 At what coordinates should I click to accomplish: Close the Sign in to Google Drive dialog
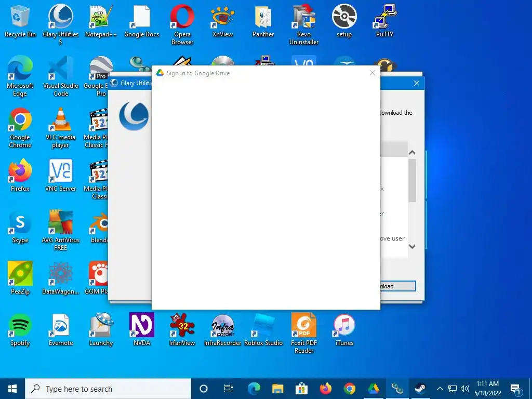coord(372,73)
